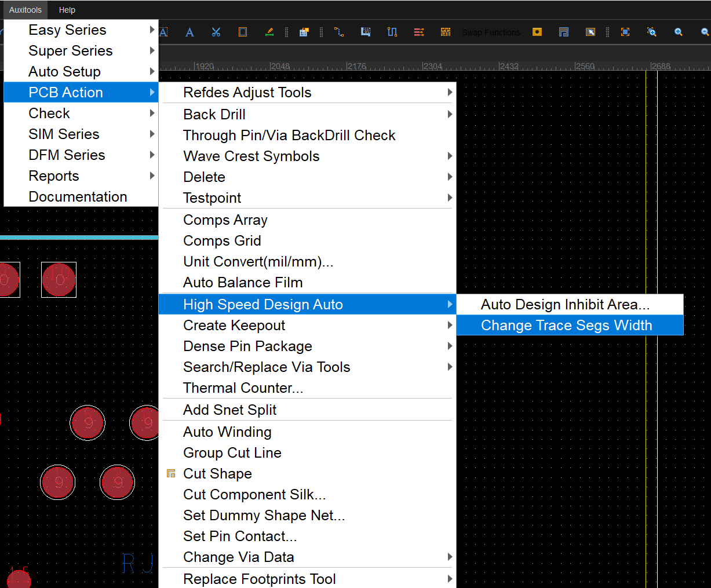The image size is (711, 588).
Task: Click the zoom fit icon in toolbar
Action: (625, 32)
